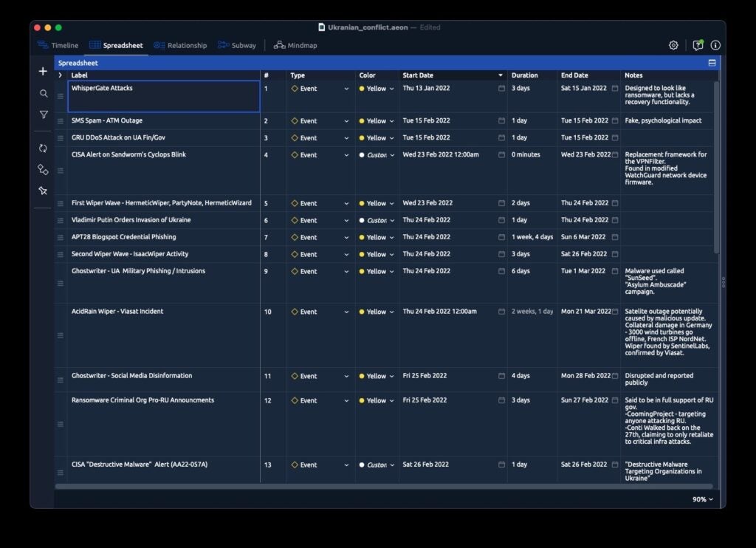Image resolution: width=756 pixels, height=548 pixels.
Task: Click the sync/refresh icon in the sidebar
Action: [42, 148]
